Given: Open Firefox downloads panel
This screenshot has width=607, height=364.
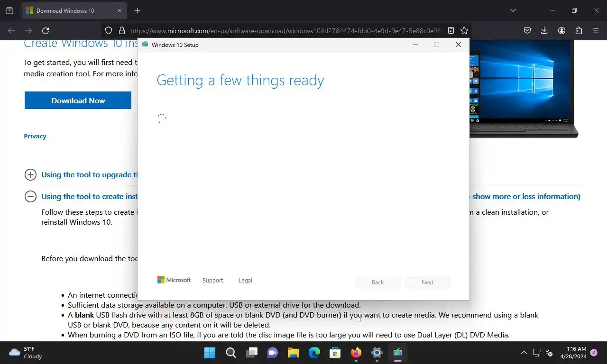Looking at the screenshot, I should tap(544, 31).
